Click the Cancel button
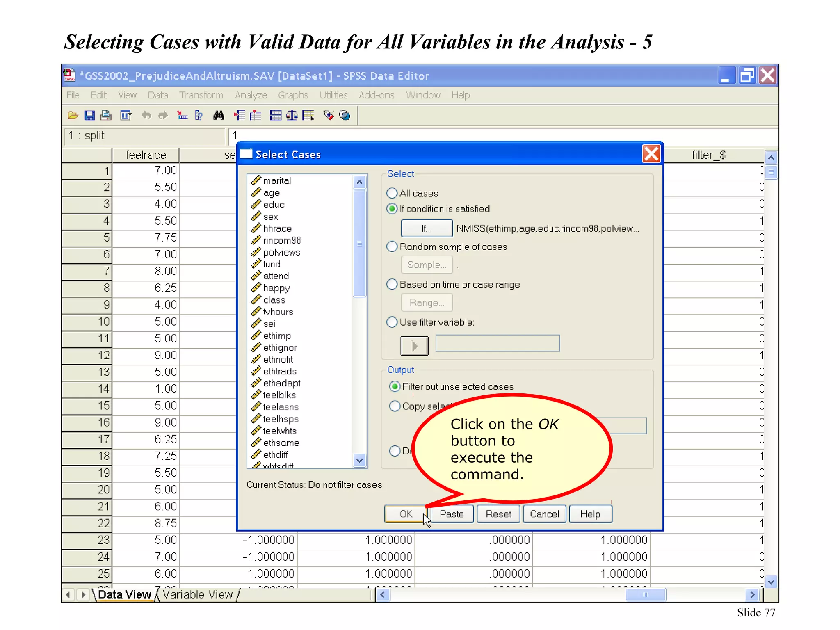 pos(544,514)
